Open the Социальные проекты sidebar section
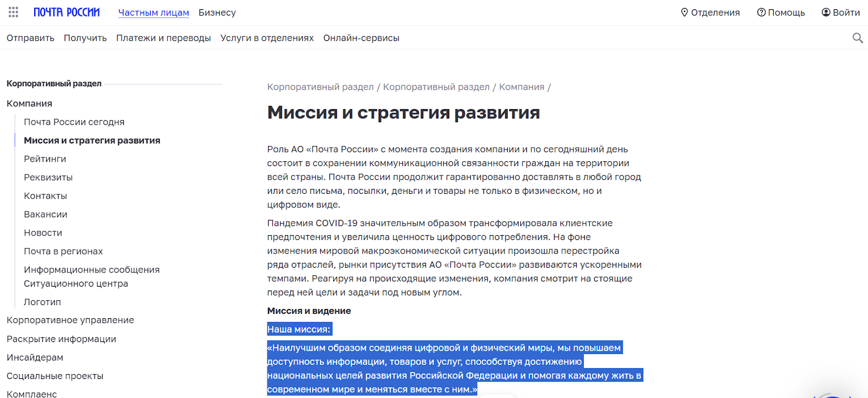Image resolution: width=868 pixels, height=398 pixels. [55, 376]
